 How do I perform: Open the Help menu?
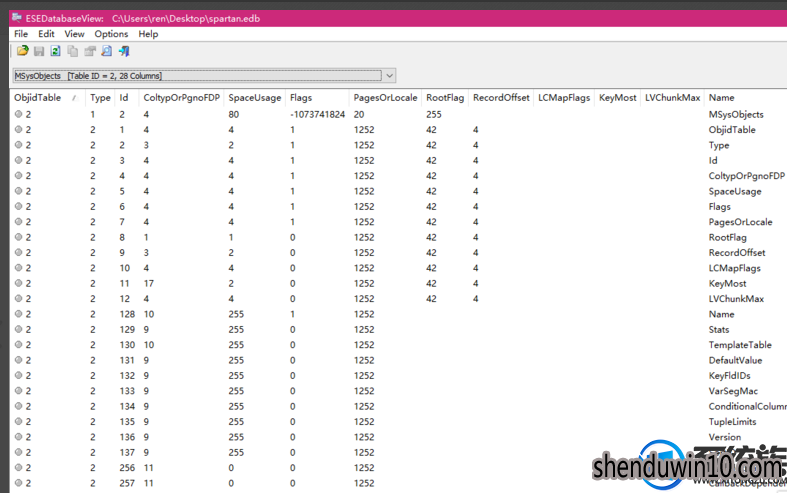click(x=148, y=34)
